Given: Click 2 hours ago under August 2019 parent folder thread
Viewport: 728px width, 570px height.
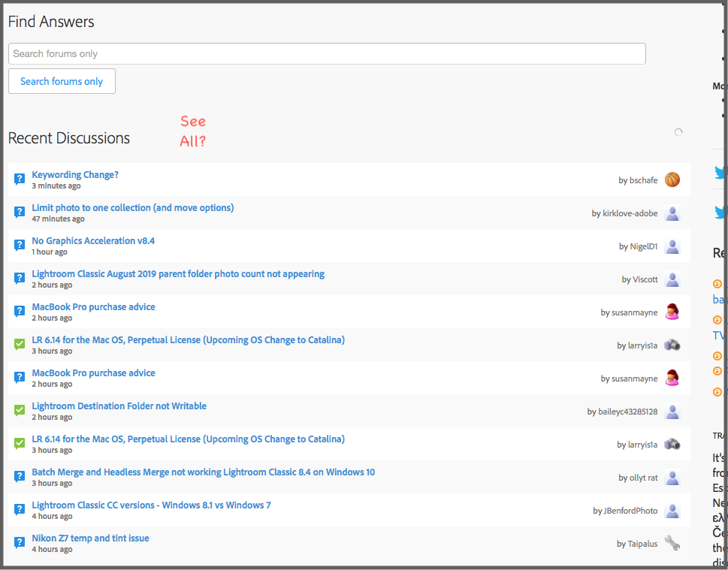Looking at the screenshot, I should click(52, 285).
